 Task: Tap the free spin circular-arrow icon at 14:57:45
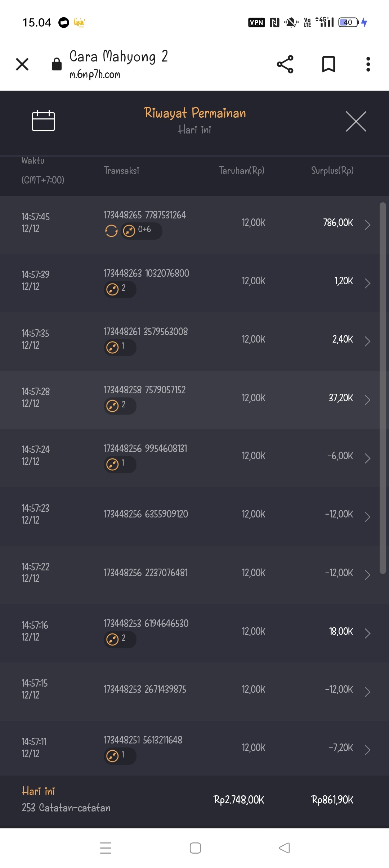pyautogui.click(x=111, y=231)
